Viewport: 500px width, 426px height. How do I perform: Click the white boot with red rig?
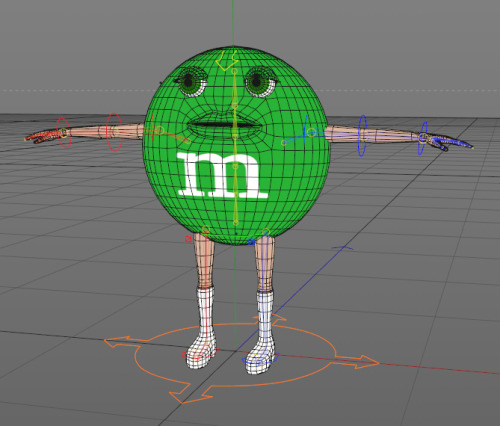pyautogui.click(x=202, y=327)
